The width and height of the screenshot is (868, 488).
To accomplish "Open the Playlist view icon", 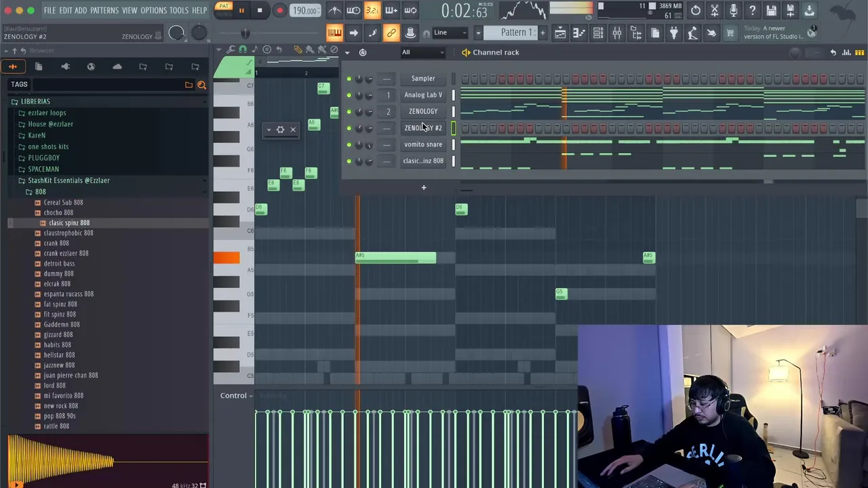I will (x=560, y=33).
